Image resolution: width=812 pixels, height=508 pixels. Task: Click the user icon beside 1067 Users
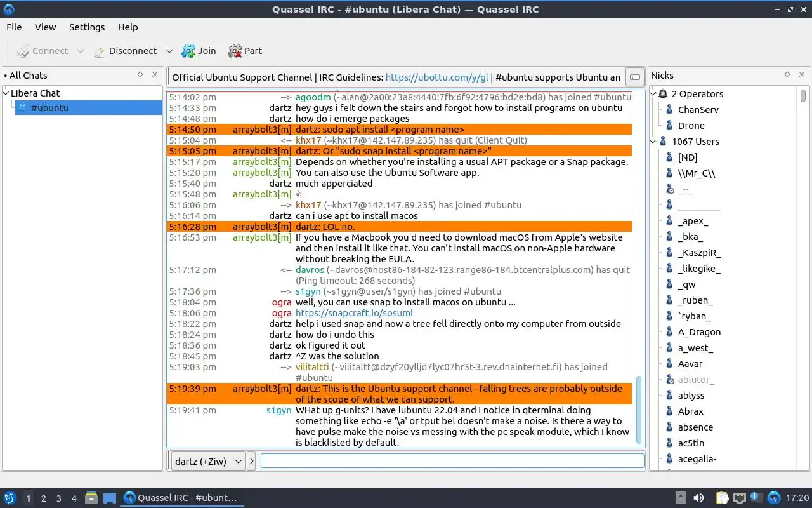click(x=663, y=142)
